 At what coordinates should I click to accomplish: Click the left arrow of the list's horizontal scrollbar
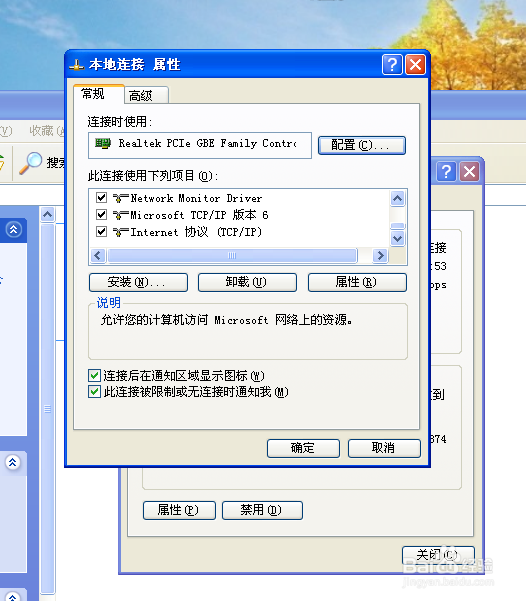[97, 256]
